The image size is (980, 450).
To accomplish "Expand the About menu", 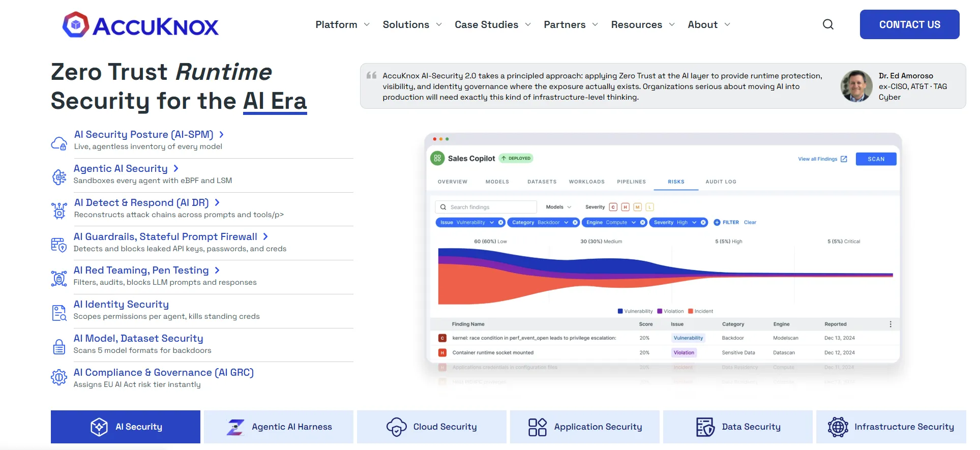I will (x=709, y=24).
